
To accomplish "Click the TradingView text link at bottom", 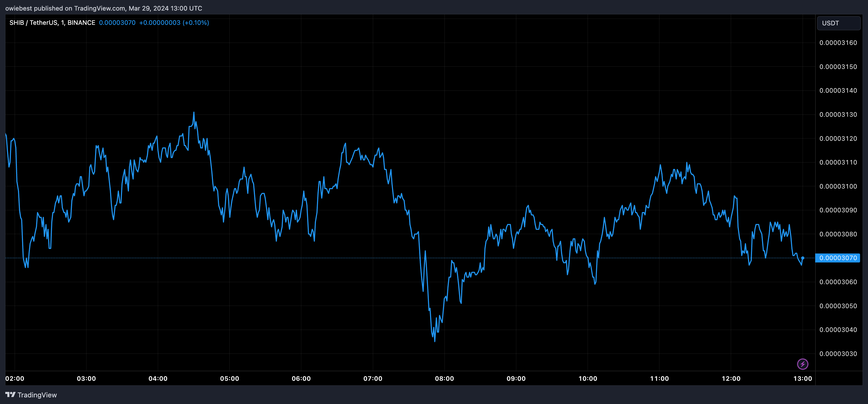I will coord(37,395).
